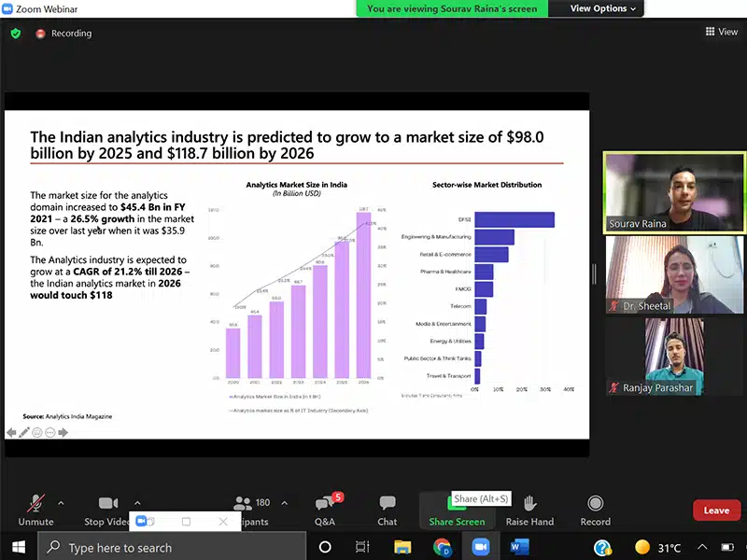Select Sourav Raina's video thumbnail
The image size is (747, 560).
click(x=673, y=192)
